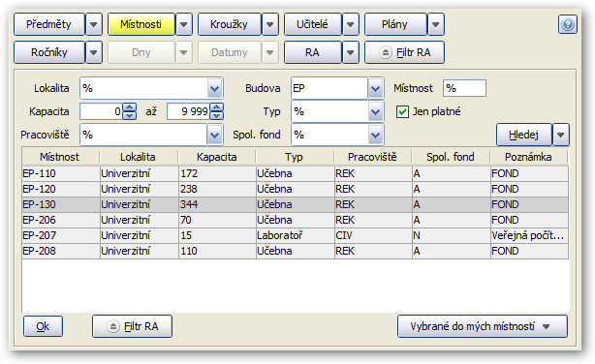Toggle the Jen platné checkbox

402,112
